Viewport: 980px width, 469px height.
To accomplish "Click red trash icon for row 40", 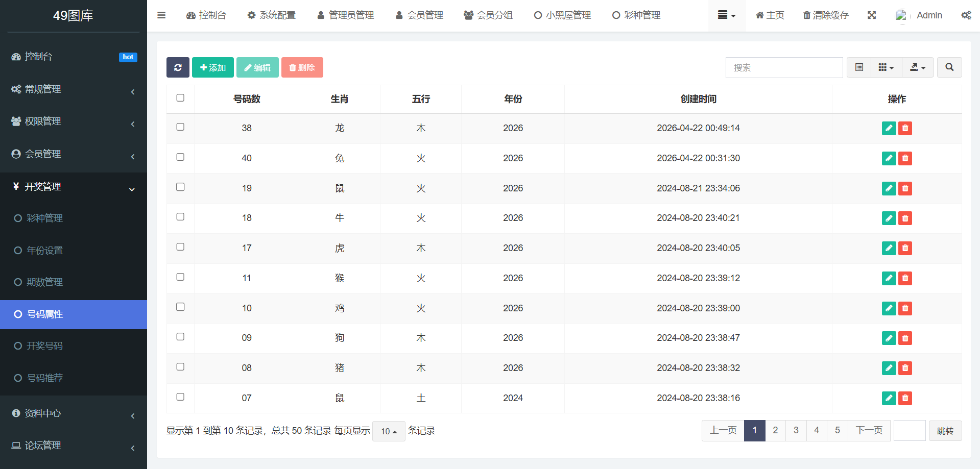I will [x=905, y=158].
